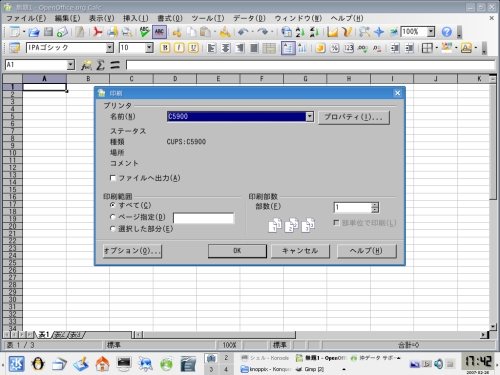Open the print Options button
The height and width of the screenshot is (375, 500).
132,251
